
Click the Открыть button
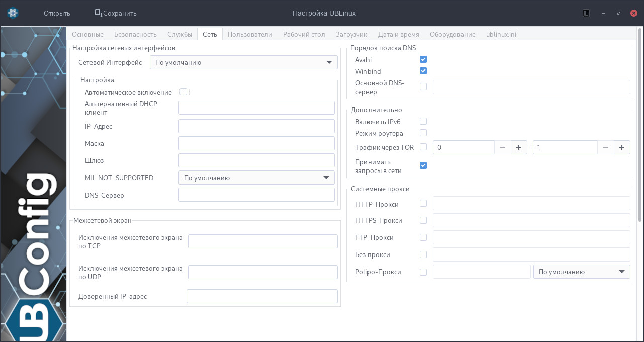pos(57,13)
